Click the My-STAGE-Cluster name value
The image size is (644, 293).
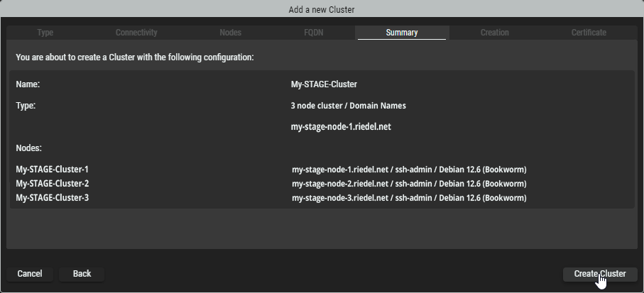324,84
